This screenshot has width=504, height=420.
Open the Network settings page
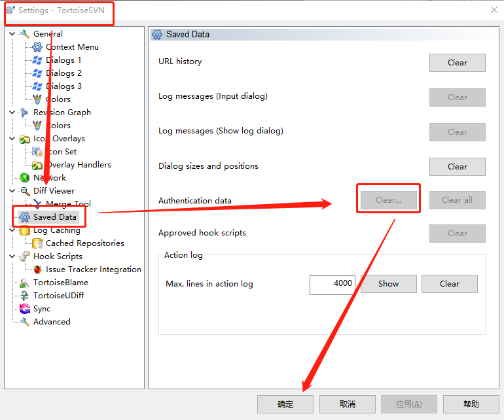point(50,178)
